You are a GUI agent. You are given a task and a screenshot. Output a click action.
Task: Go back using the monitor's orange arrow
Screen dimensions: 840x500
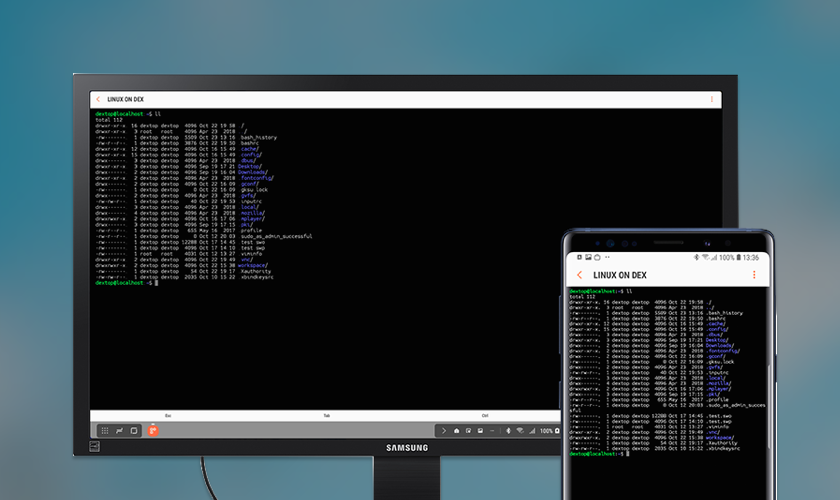(98, 99)
